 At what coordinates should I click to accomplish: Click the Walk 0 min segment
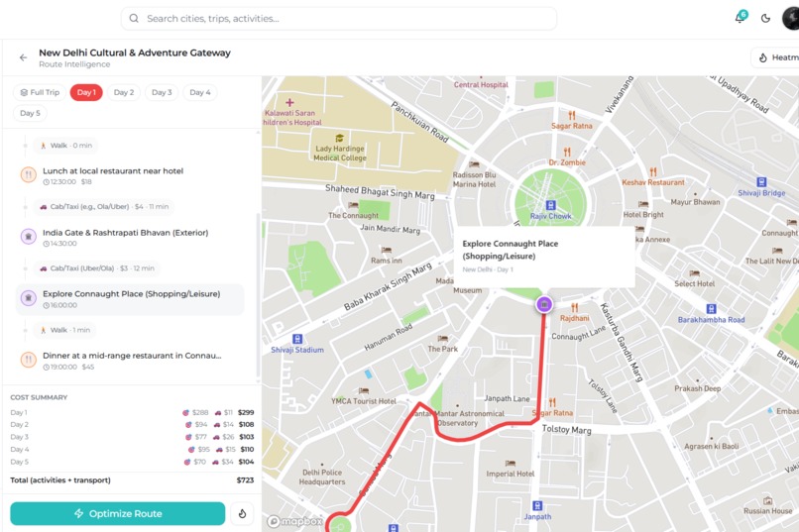(65, 146)
